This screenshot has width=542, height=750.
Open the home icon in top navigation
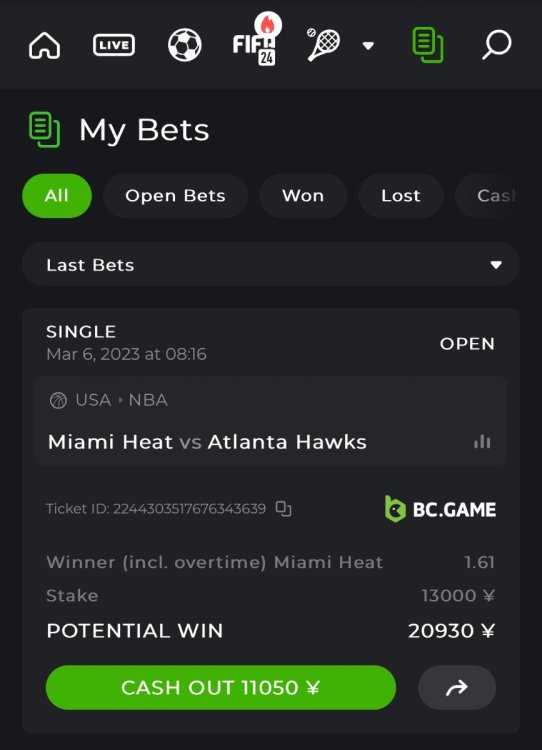pos(44,46)
